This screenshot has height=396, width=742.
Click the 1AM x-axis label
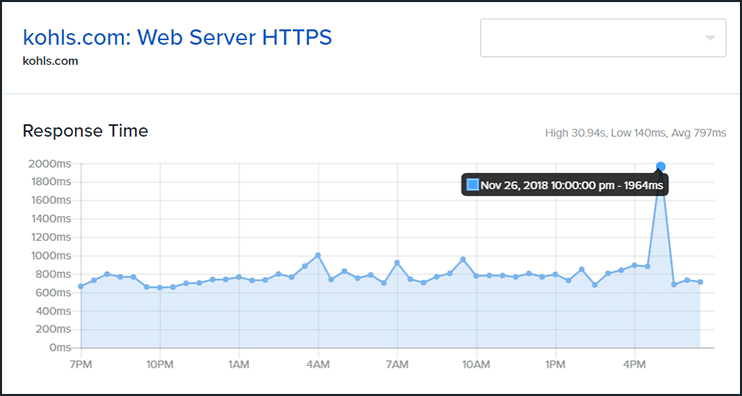[x=239, y=365]
